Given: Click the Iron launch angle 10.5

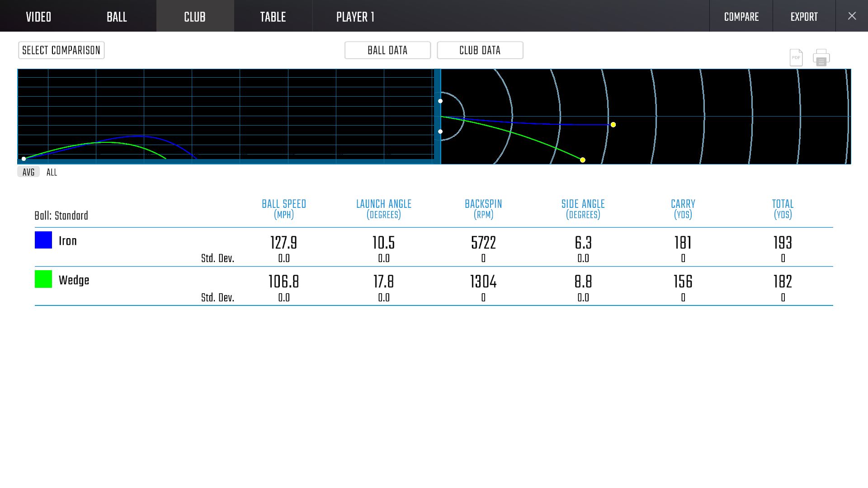Looking at the screenshot, I should pos(384,243).
